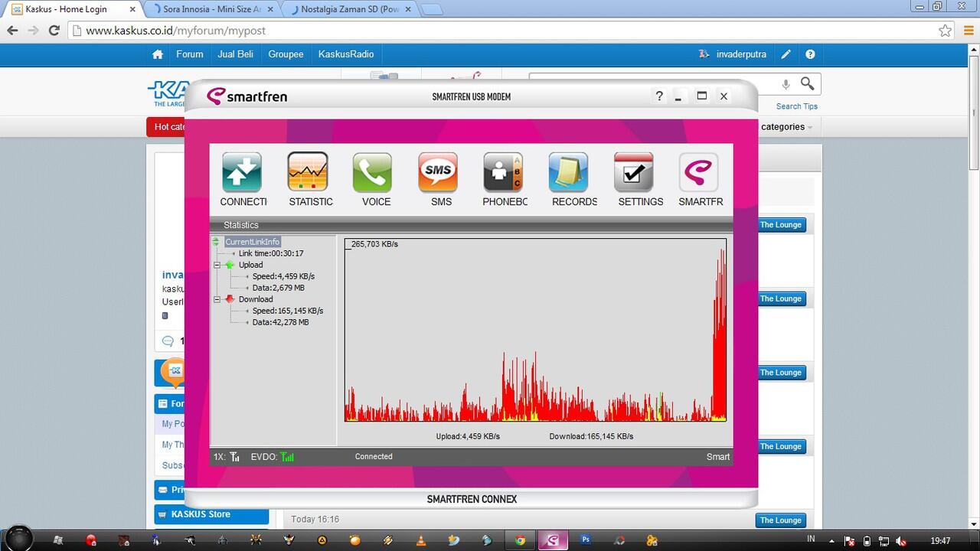Open the Phonebook icon
Image resolution: width=980 pixels, height=551 pixels.
tap(504, 172)
